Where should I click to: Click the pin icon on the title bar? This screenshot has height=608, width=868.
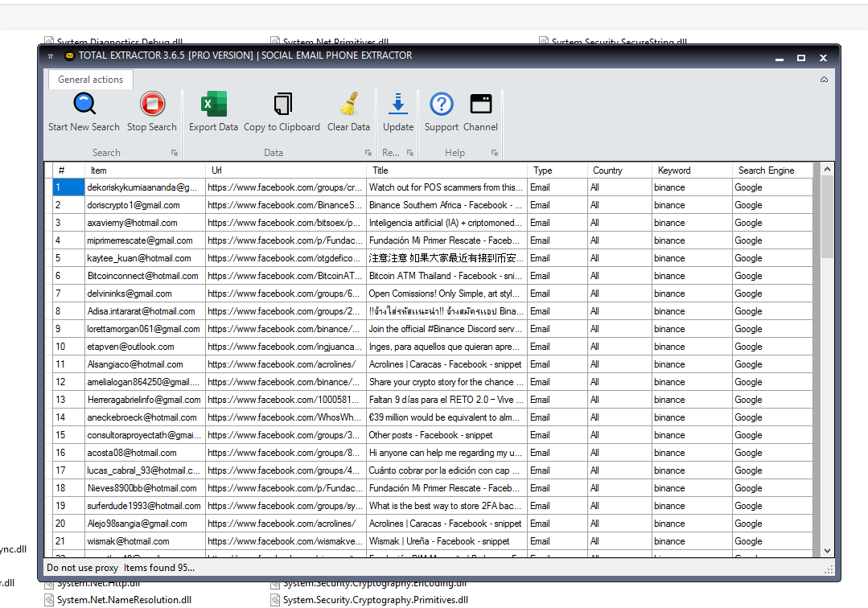point(50,55)
